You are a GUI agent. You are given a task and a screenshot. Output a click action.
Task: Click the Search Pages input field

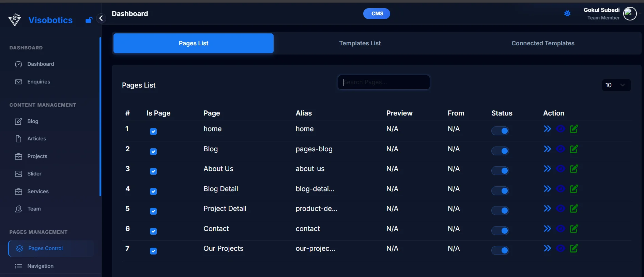[383, 82]
